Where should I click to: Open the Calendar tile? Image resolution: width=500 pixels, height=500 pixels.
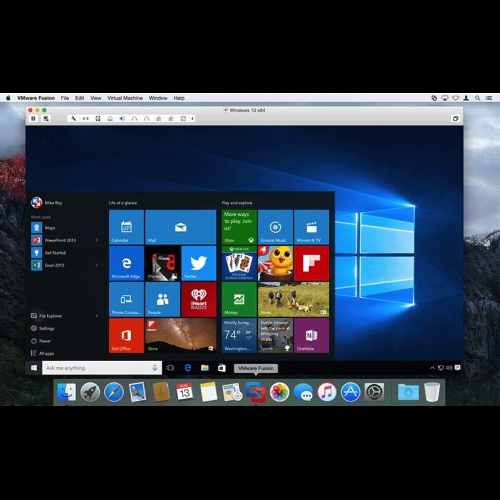click(126, 227)
